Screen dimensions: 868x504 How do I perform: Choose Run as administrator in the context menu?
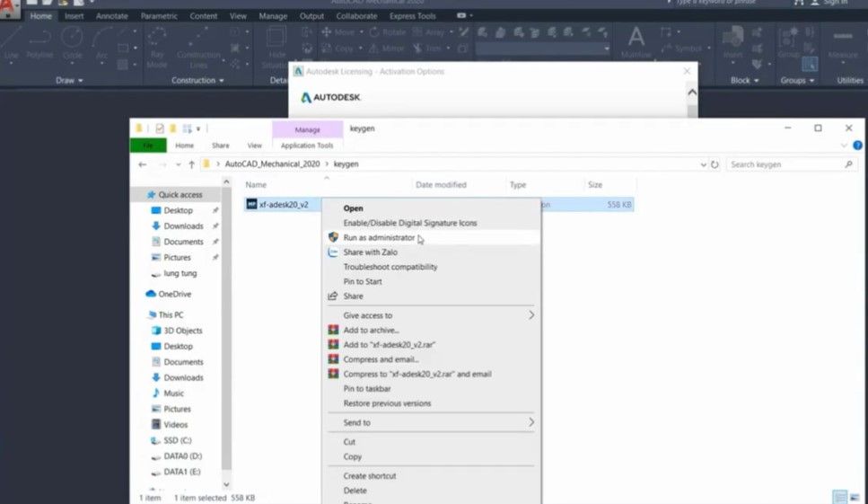point(379,237)
